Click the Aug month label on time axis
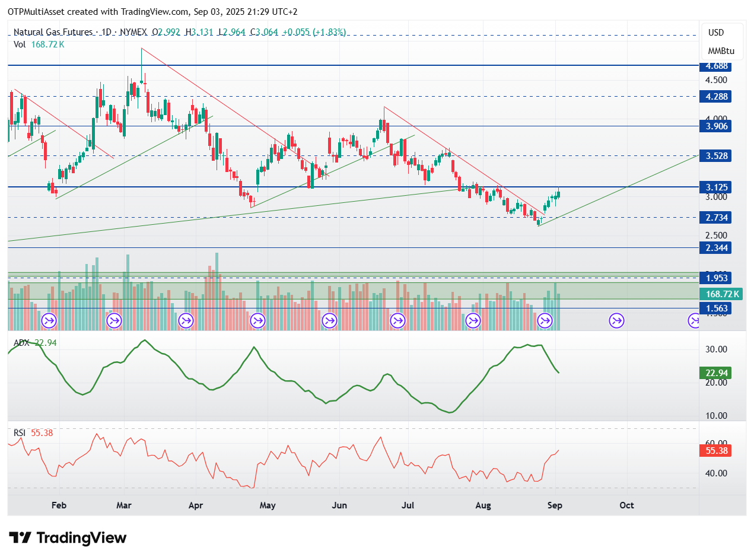This screenshot has width=754, height=560. pyautogui.click(x=483, y=505)
